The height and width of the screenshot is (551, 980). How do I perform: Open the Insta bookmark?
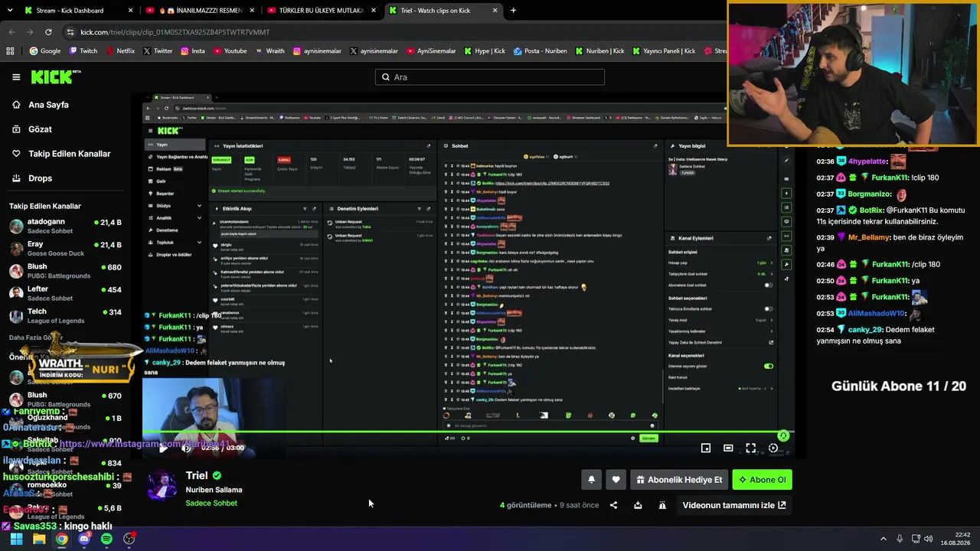click(x=192, y=51)
